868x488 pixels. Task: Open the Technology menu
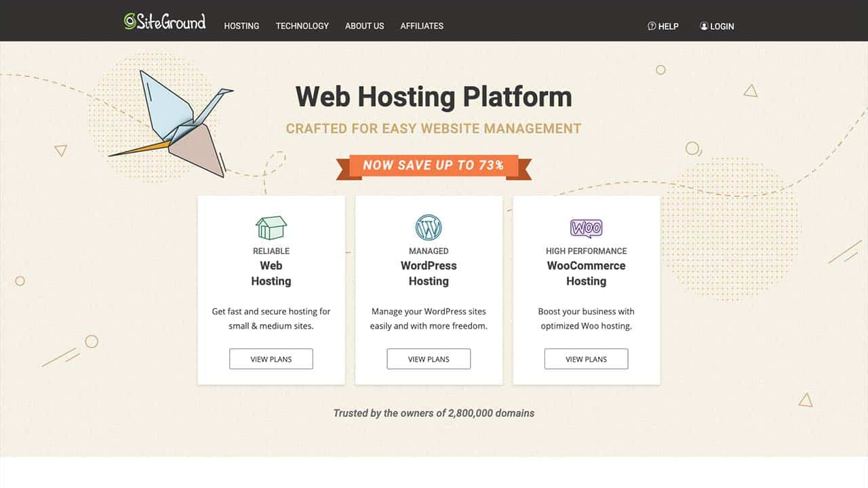click(x=302, y=26)
